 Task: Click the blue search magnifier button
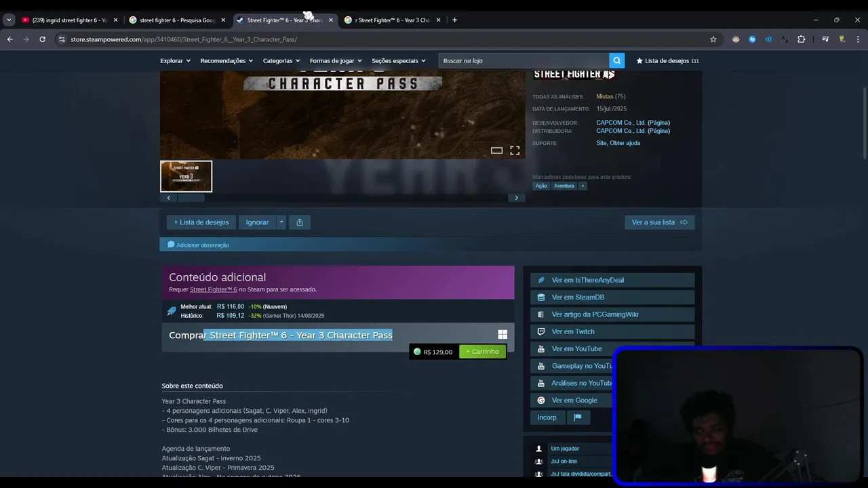(616, 60)
